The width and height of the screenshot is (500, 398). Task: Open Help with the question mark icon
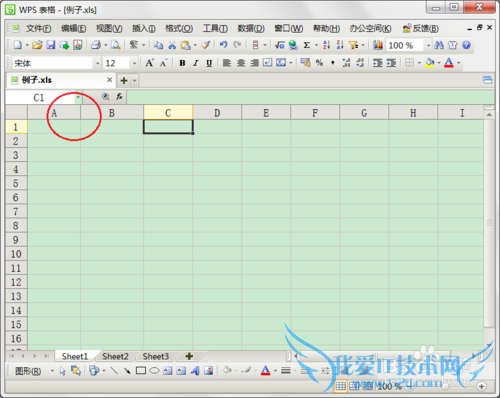[466, 45]
